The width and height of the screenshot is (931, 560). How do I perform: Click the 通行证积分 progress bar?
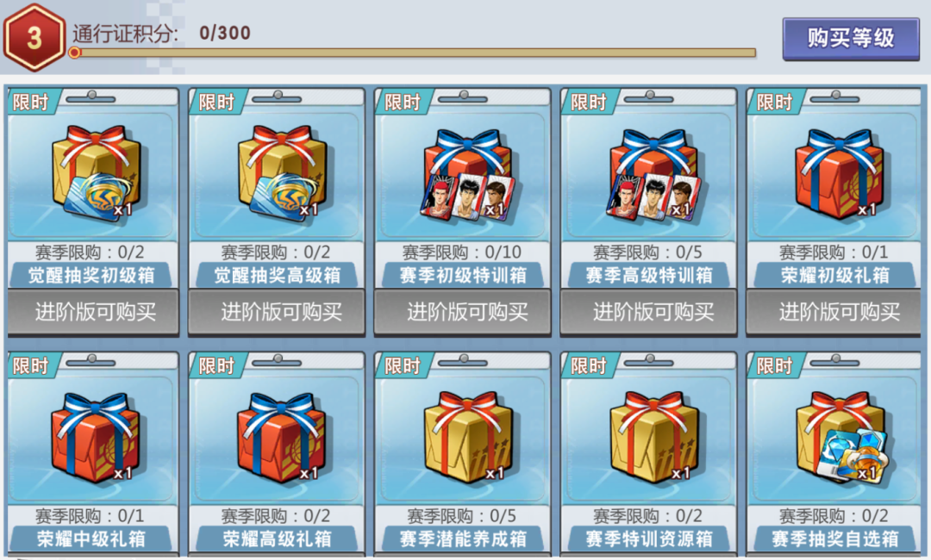[413, 53]
